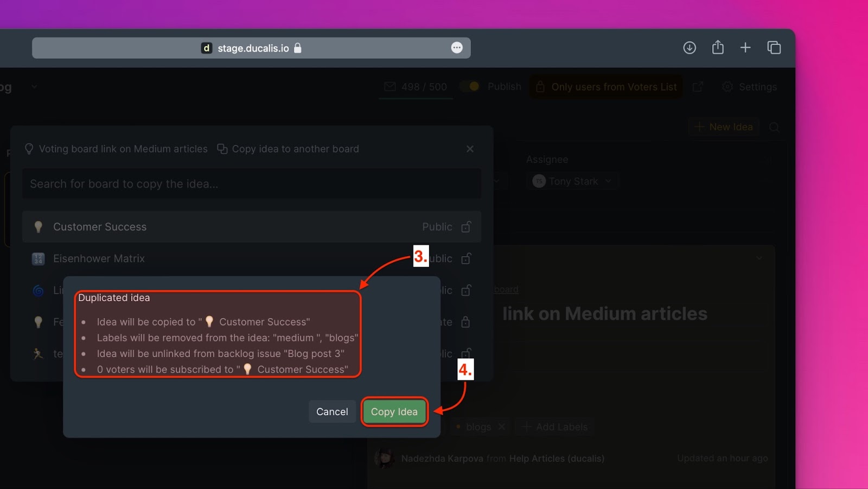Image resolution: width=868 pixels, height=489 pixels.
Task: Toggle the Publish switch
Action: 470,86
